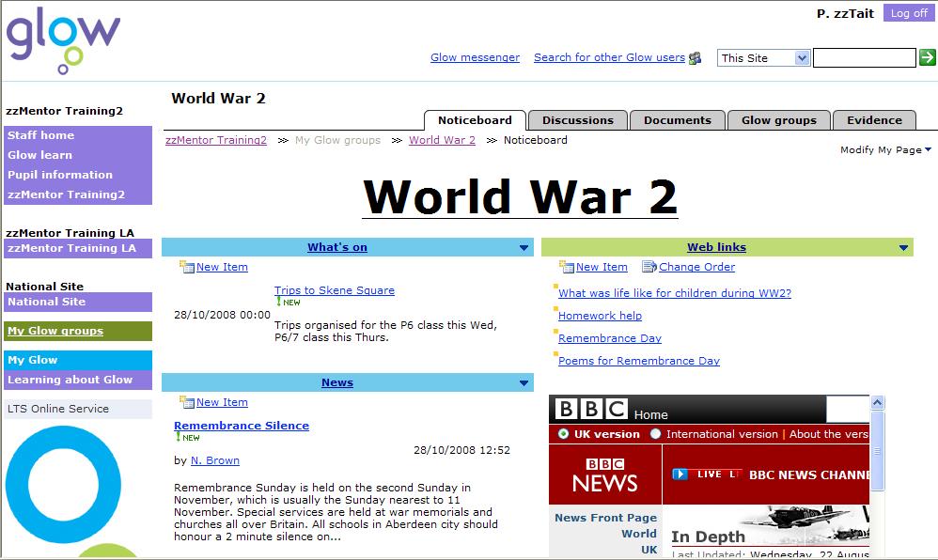Open What was life like for children link
The image size is (938, 560).
(675, 293)
